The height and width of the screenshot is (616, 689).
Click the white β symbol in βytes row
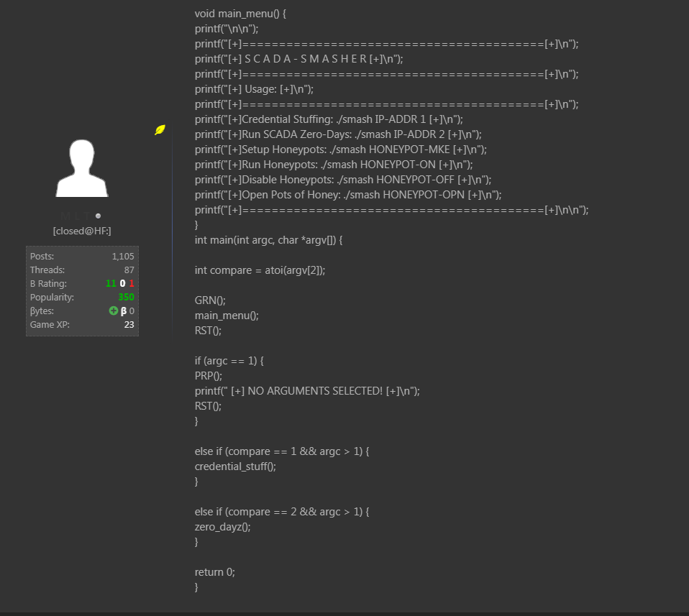pyautogui.click(x=123, y=311)
